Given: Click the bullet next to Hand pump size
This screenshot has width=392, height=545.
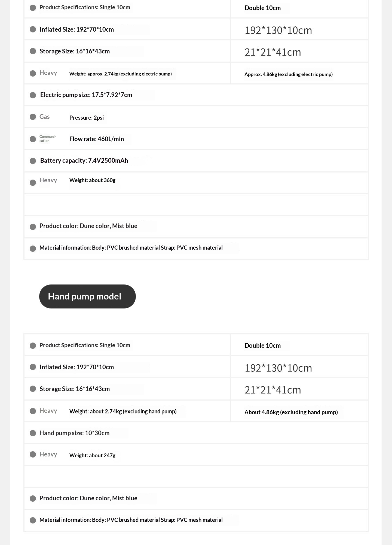Looking at the screenshot, I should (33, 433).
